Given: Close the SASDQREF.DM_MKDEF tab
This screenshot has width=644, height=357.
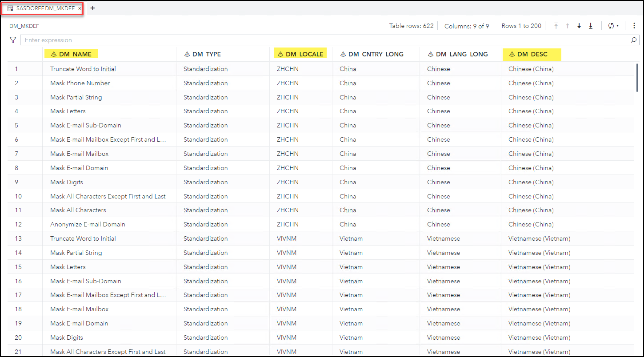Looking at the screenshot, I should (x=80, y=8).
